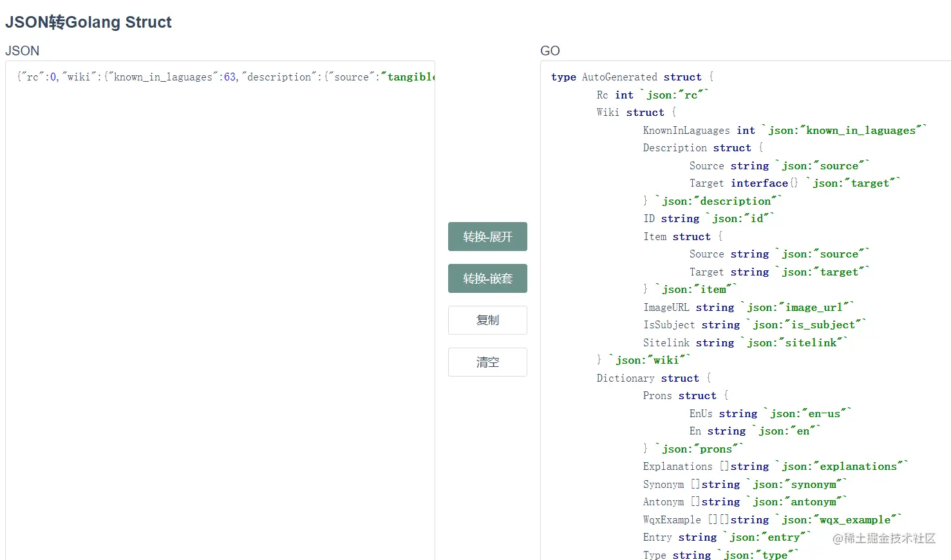Click the 'WqxExample [][]string' line
The image size is (951, 560).
click(772, 519)
